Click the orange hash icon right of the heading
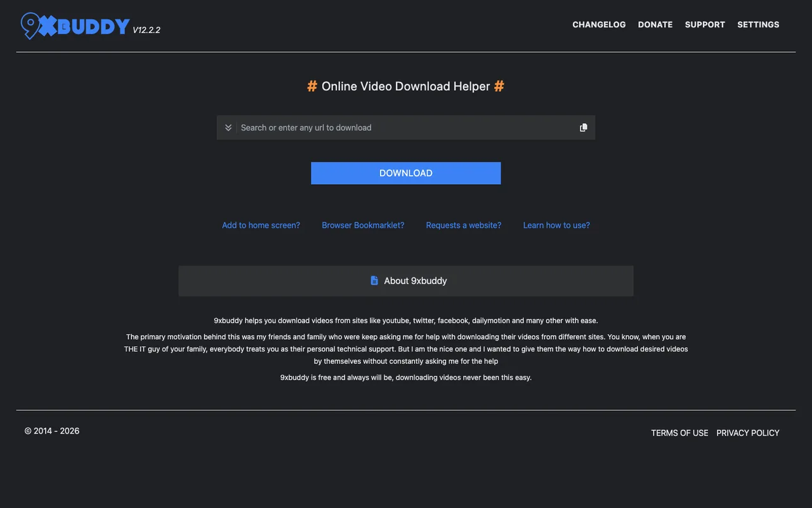Viewport: 812px width, 508px height. point(499,86)
